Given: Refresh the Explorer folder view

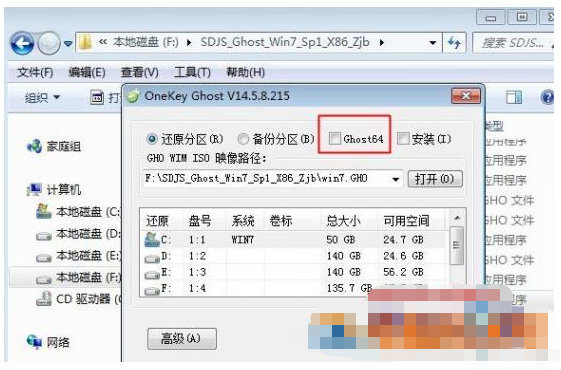Looking at the screenshot, I should 454,43.
